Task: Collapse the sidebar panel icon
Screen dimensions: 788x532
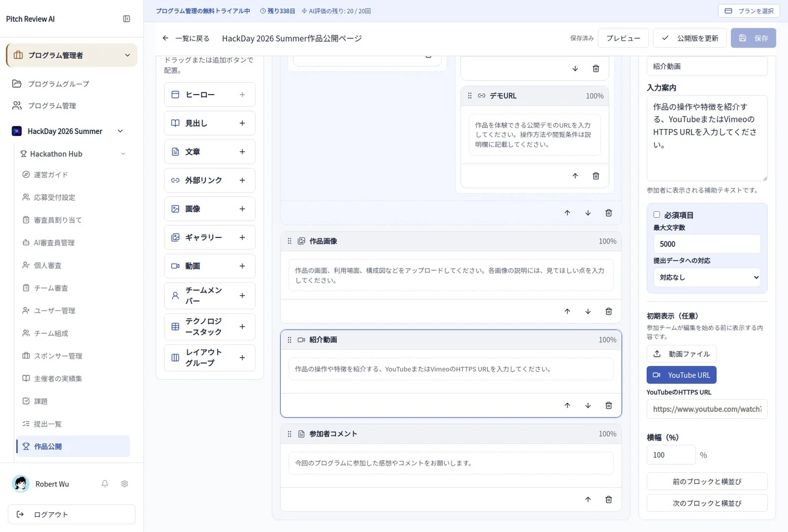Action: [x=126, y=19]
